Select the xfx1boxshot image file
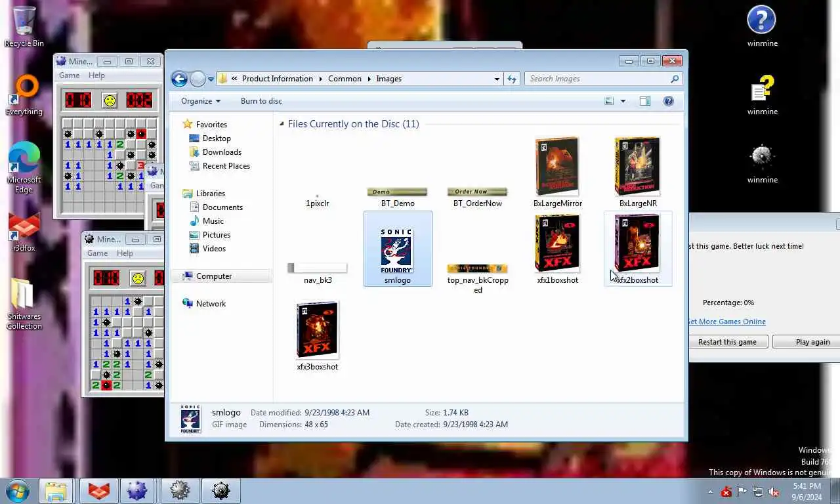840x504 pixels. click(x=558, y=249)
